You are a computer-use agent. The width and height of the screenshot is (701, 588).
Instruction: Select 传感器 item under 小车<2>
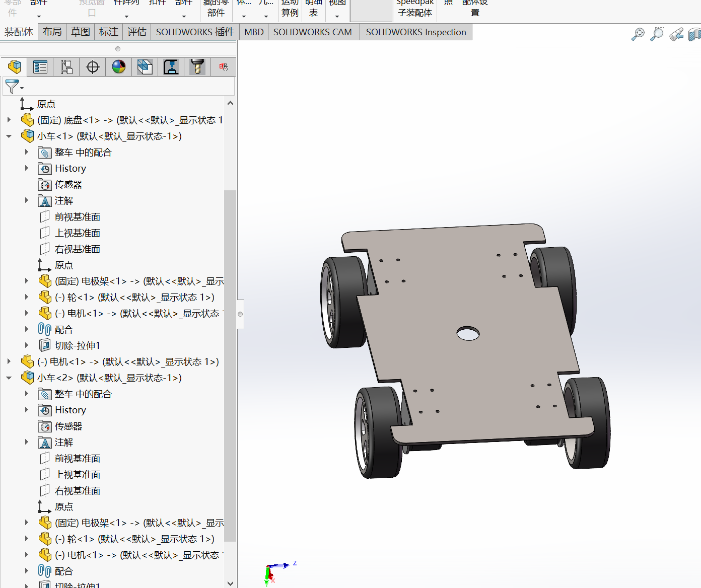60,426
